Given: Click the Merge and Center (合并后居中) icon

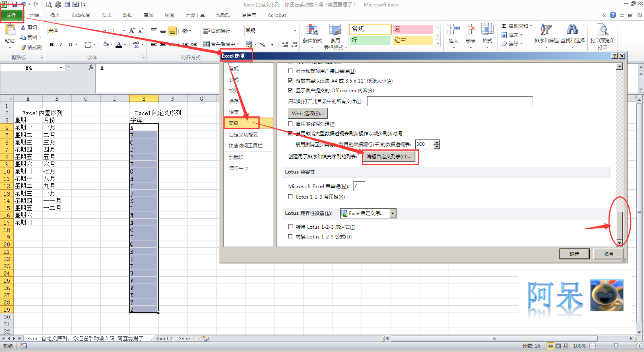Looking at the screenshot, I should click(x=206, y=44).
